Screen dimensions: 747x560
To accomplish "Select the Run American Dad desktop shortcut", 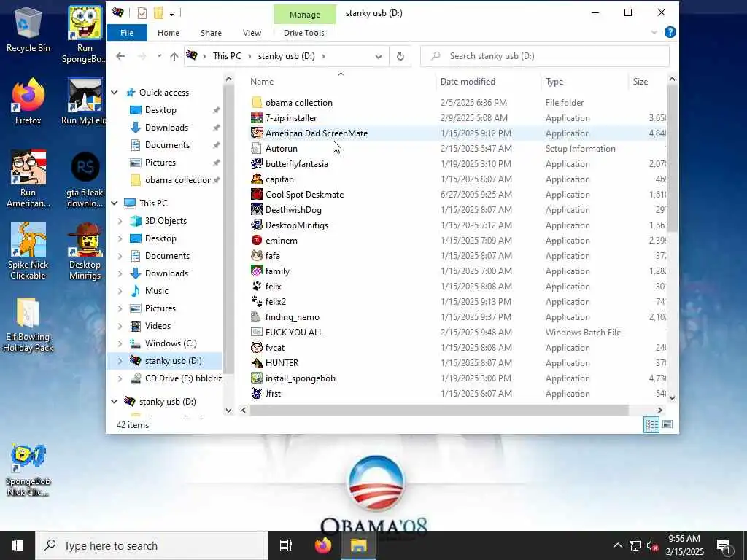I will [28, 179].
